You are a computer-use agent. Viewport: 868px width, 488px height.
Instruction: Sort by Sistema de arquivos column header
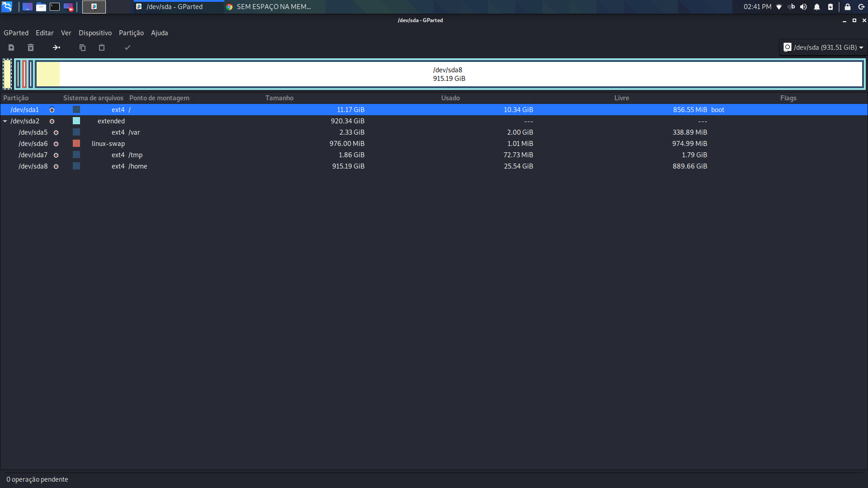93,98
